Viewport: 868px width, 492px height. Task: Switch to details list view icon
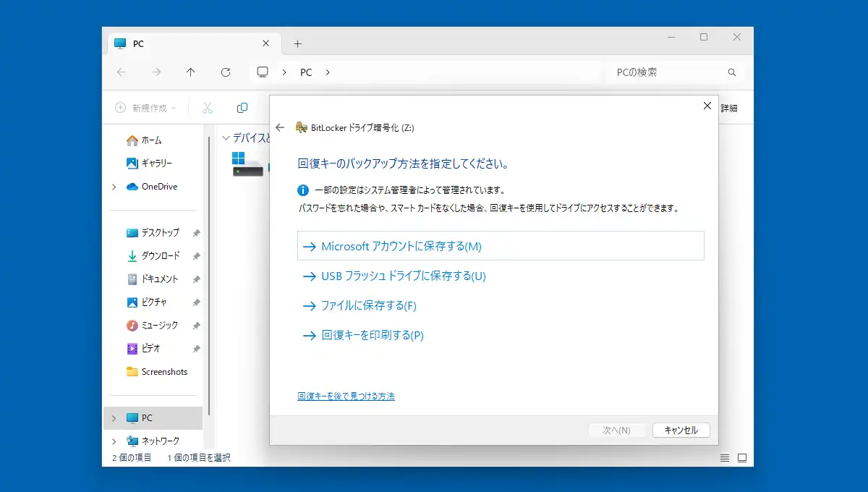(x=725, y=458)
